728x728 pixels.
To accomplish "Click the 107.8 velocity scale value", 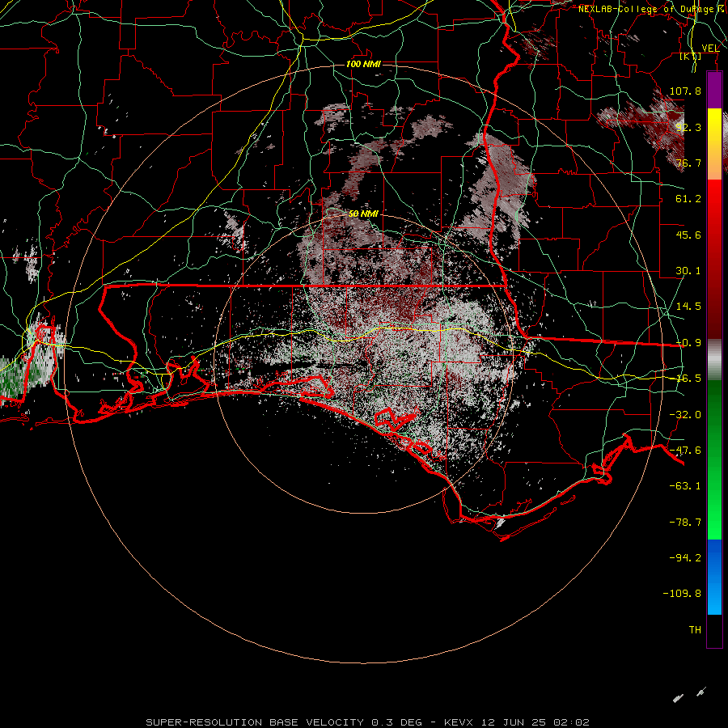I will [x=685, y=91].
